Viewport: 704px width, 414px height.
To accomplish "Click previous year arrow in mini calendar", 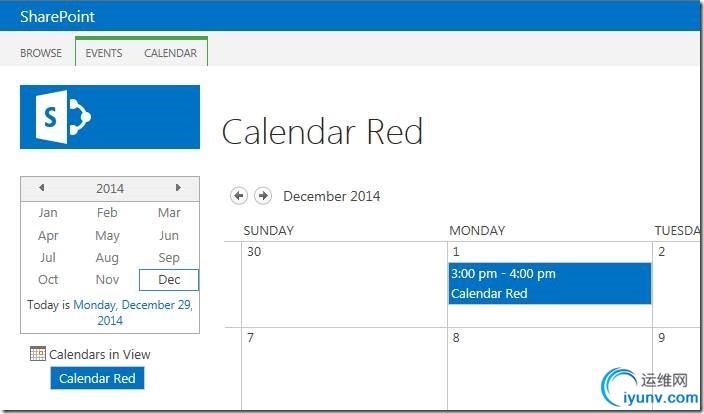I will click(41, 188).
